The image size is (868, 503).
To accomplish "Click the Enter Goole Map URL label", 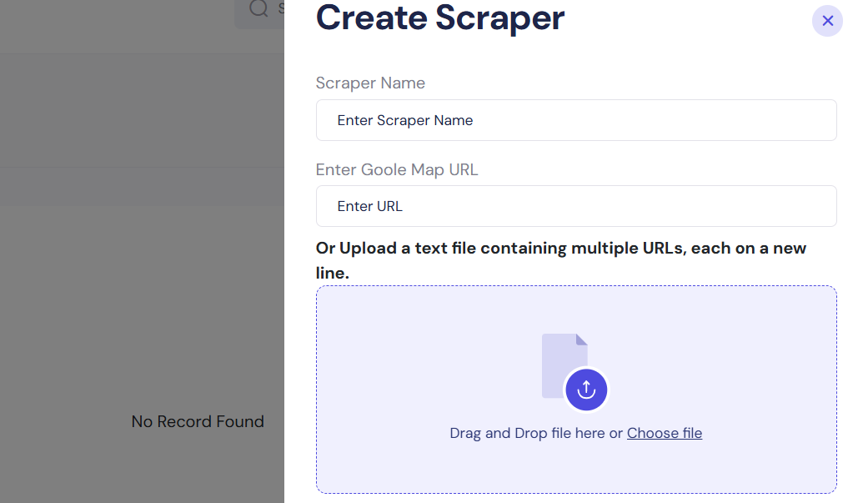I will (397, 169).
